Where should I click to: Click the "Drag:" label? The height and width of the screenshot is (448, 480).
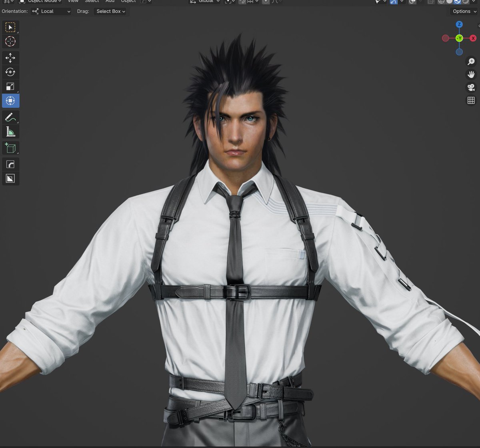click(x=83, y=11)
